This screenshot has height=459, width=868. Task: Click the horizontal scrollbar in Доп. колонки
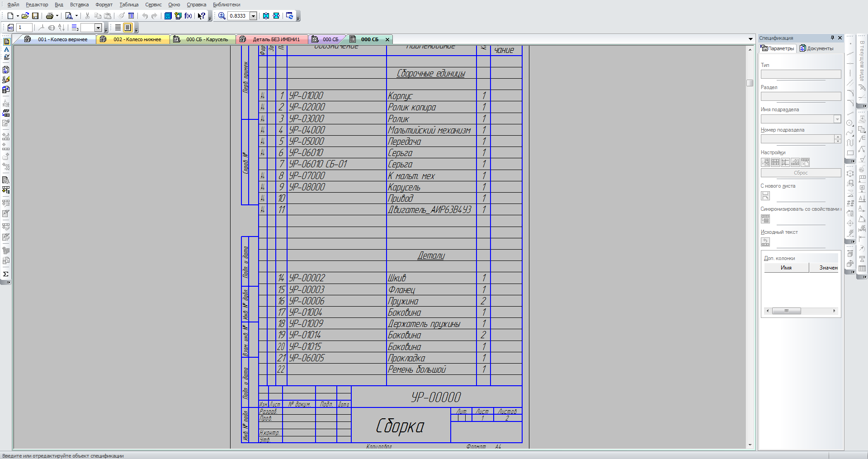pos(800,311)
